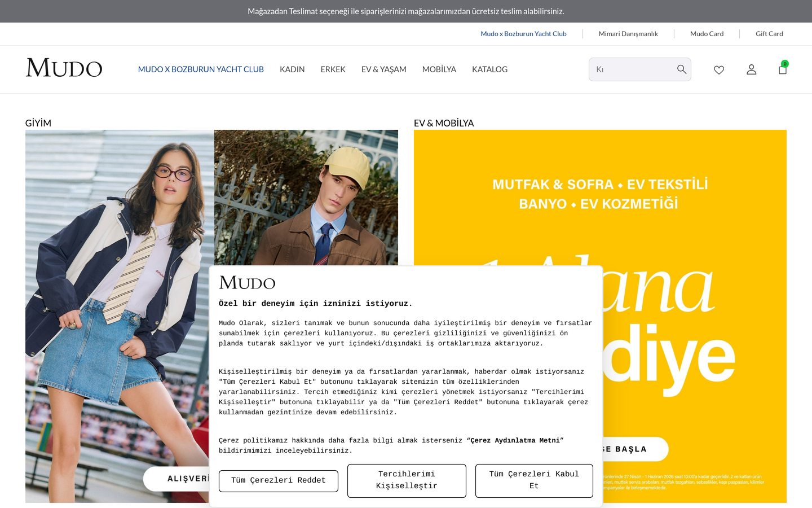Click Tercihlerimi Kişiselleştir button
812x508 pixels.
pos(407,481)
